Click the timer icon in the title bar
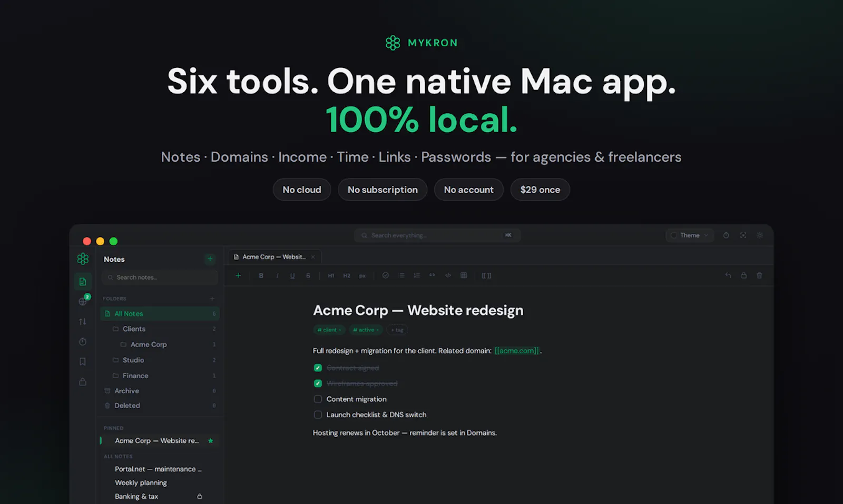The image size is (843, 504). 726,235
